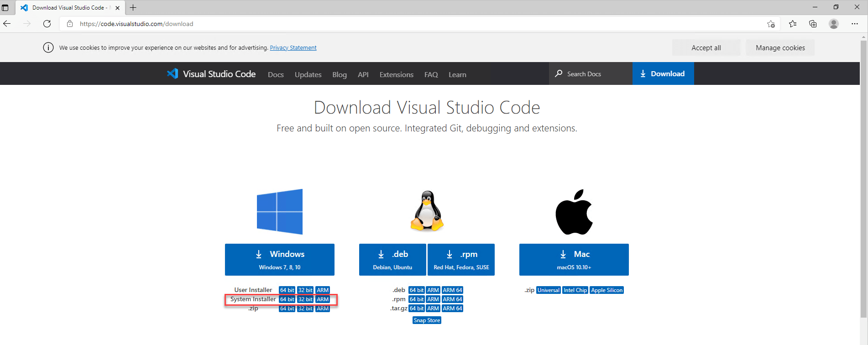Download Linux .deb 64 bit
The height and width of the screenshot is (345, 868).
417,290
